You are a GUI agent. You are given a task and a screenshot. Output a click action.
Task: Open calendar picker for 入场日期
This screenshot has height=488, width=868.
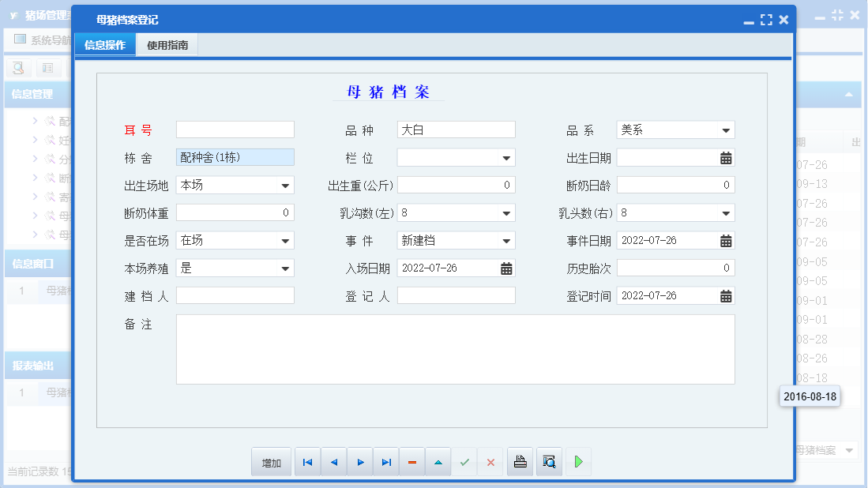coord(506,268)
